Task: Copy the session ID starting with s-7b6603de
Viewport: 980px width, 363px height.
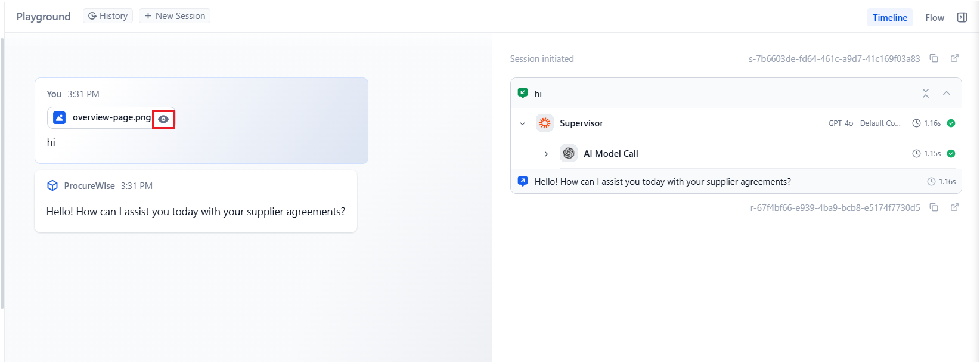Action: coord(934,58)
